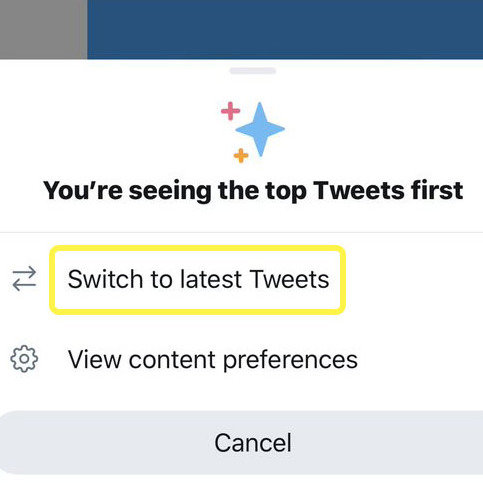Click the divider line below the heading

click(x=241, y=232)
